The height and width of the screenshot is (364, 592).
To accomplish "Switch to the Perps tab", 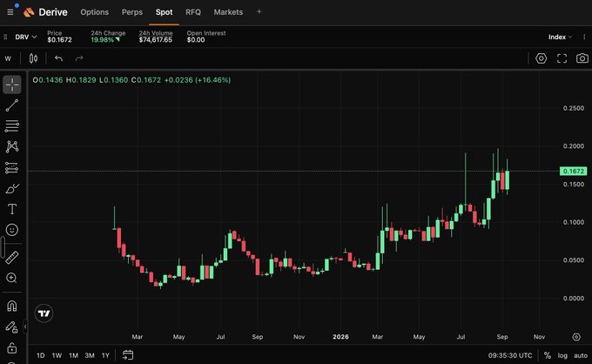I will tap(132, 12).
